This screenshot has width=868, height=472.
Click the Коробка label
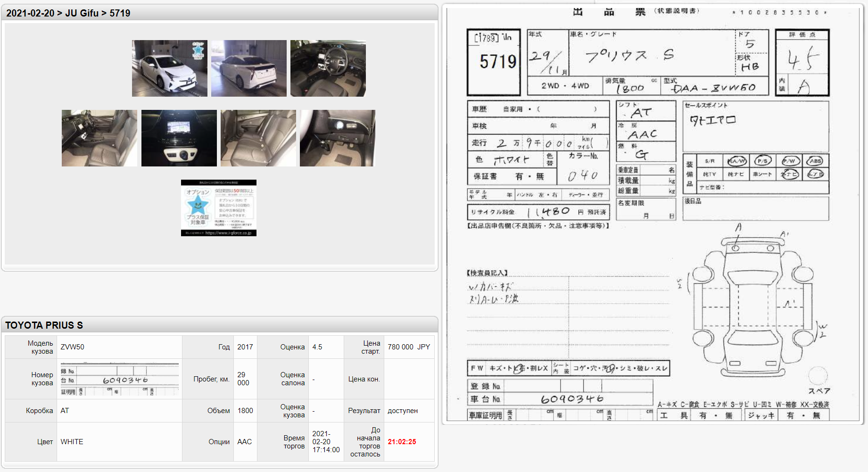40,411
